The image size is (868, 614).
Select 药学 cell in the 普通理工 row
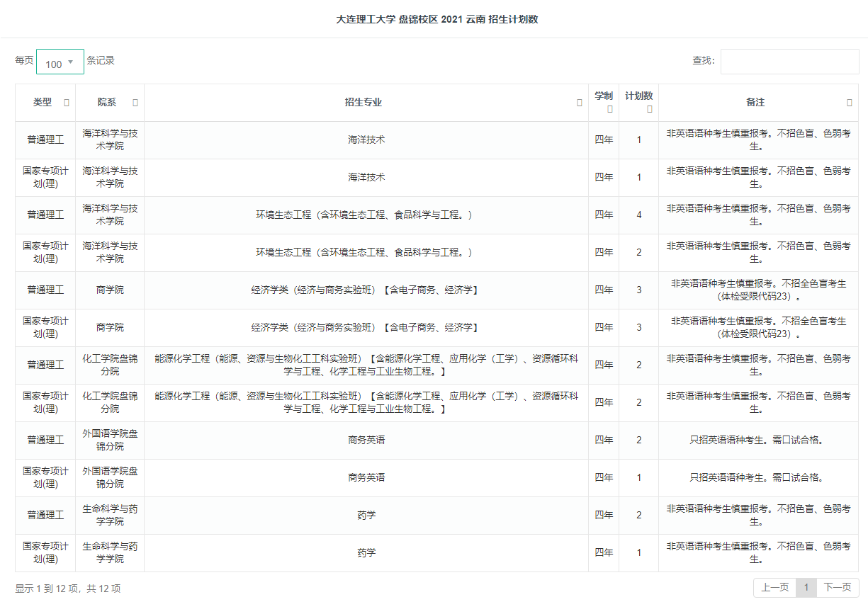366,516
